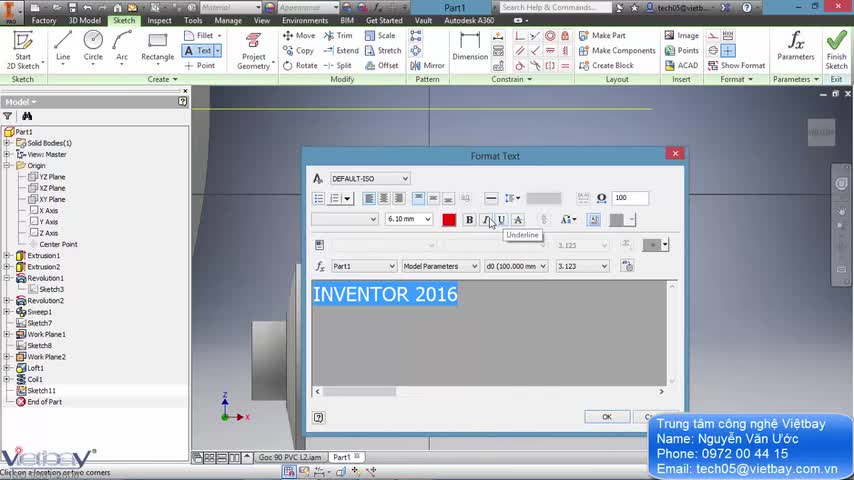The height and width of the screenshot is (480, 854).
Task: Click the Finish Sketch checkmark
Action: point(837,50)
